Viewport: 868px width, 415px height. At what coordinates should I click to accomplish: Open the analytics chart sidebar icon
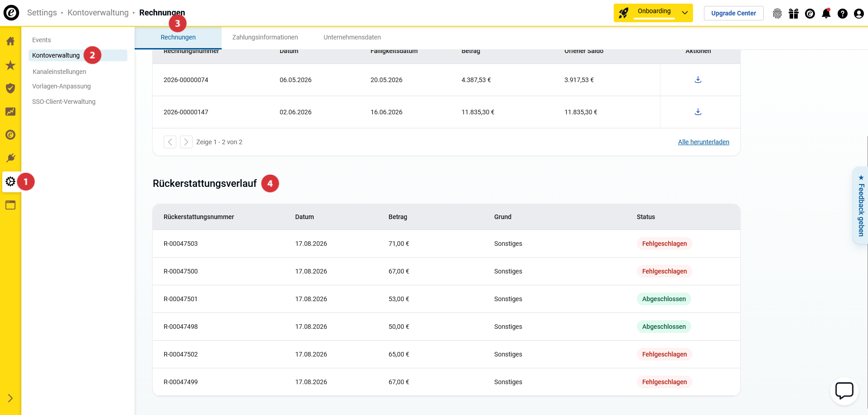click(10, 112)
